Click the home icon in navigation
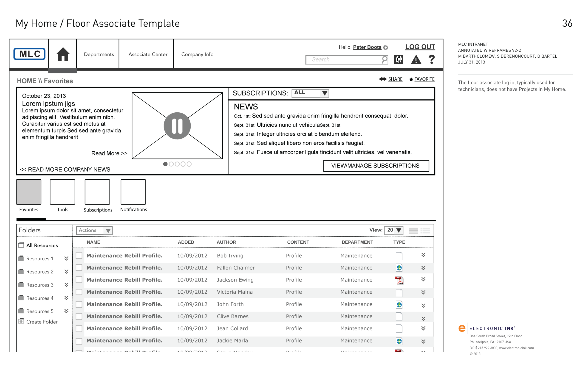Viewport: 588px width, 370px height. coord(63,54)
